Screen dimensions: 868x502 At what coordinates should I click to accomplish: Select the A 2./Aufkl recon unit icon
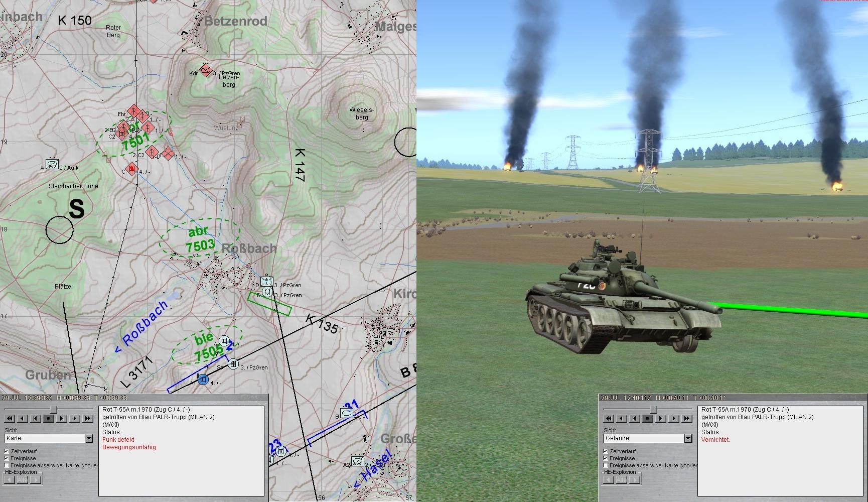(x=52, y=164)
